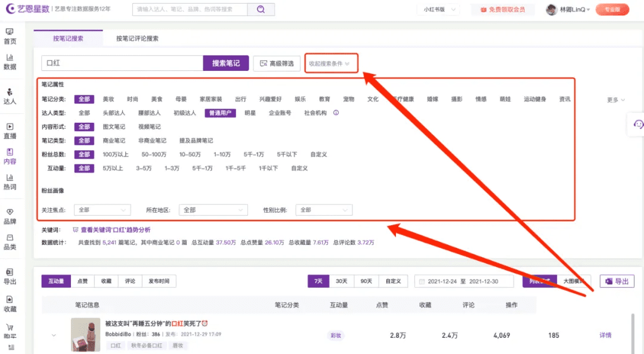644x354 pixels.
Task: Expand 更多 note categories
Action: pyautogui.click(x=615, y=100)
